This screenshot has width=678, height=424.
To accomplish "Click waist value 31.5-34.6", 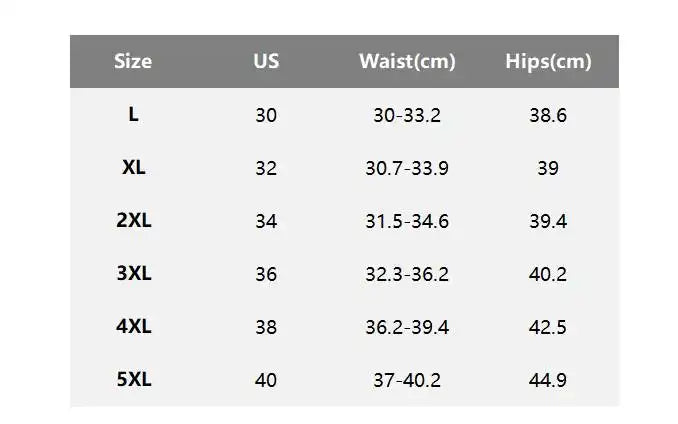I will click(407, 221).
